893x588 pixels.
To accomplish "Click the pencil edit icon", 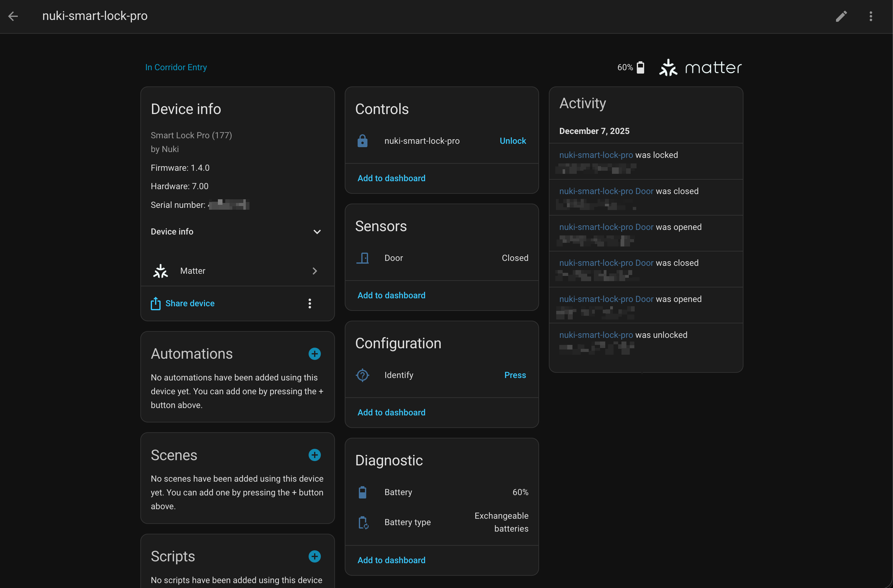I will tap(841, 16).
